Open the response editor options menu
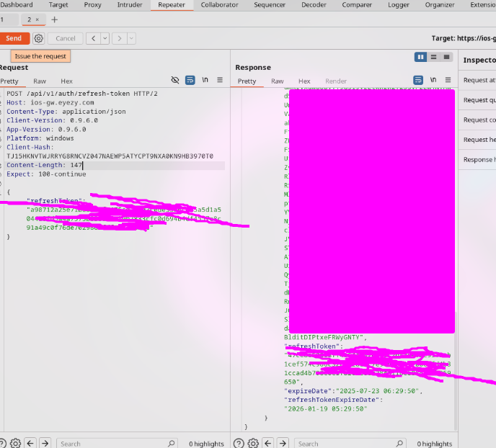 (x=448, y=80)
